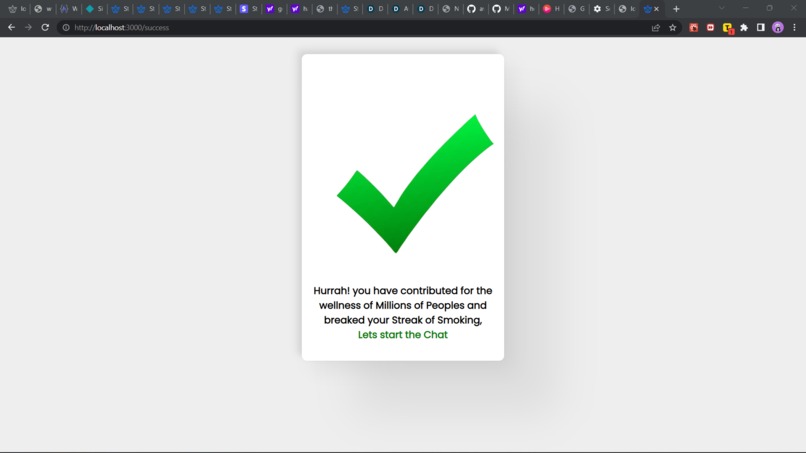The height and width of the screenshot is (453, 806).
Task: Go back to the previous page
Action: click(11, 27)
